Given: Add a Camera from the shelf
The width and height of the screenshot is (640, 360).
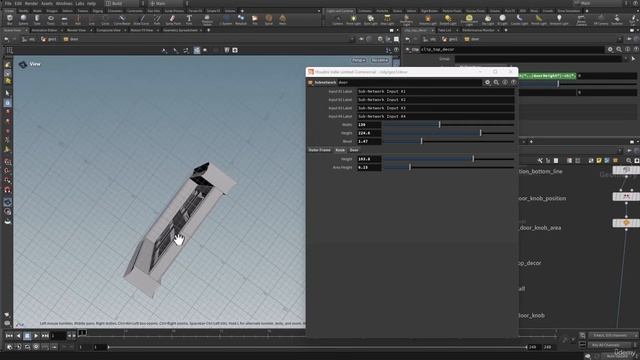Looking at the screenshot, I should coord(338,20).
